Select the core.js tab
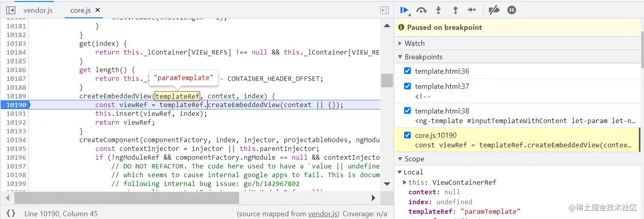This screenshot has height=219, width=644. point(80,10)
